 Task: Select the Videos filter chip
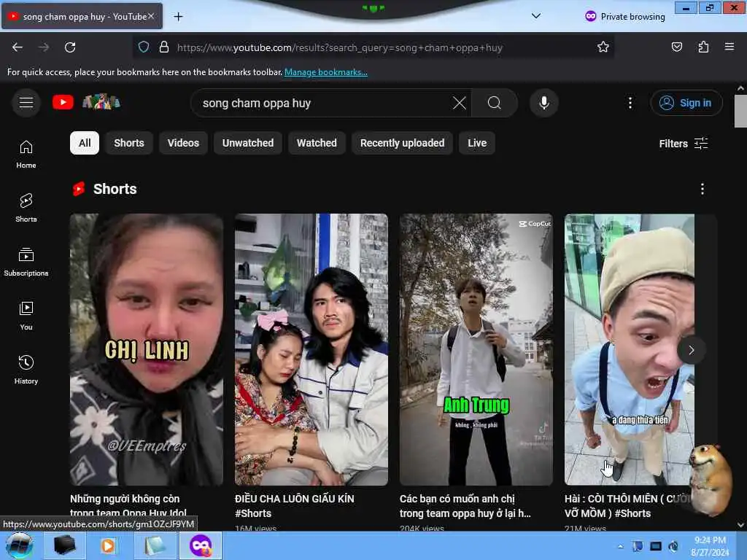[183, 143]
